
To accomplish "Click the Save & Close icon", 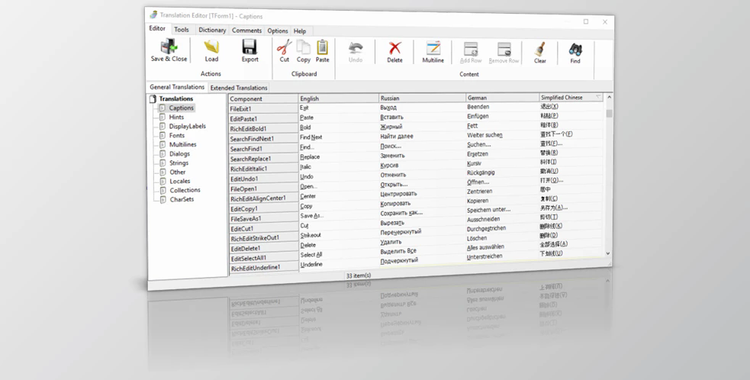I will [x=168, y=47].
